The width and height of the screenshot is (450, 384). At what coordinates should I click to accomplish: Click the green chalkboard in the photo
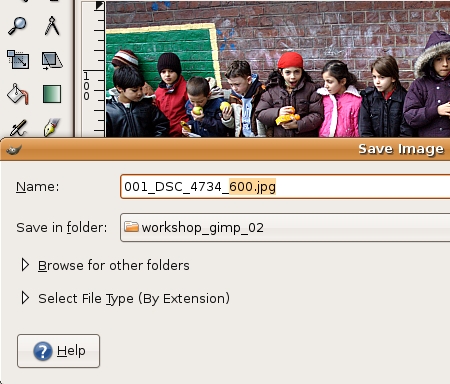pyautogui.click(x=163, y=50)
